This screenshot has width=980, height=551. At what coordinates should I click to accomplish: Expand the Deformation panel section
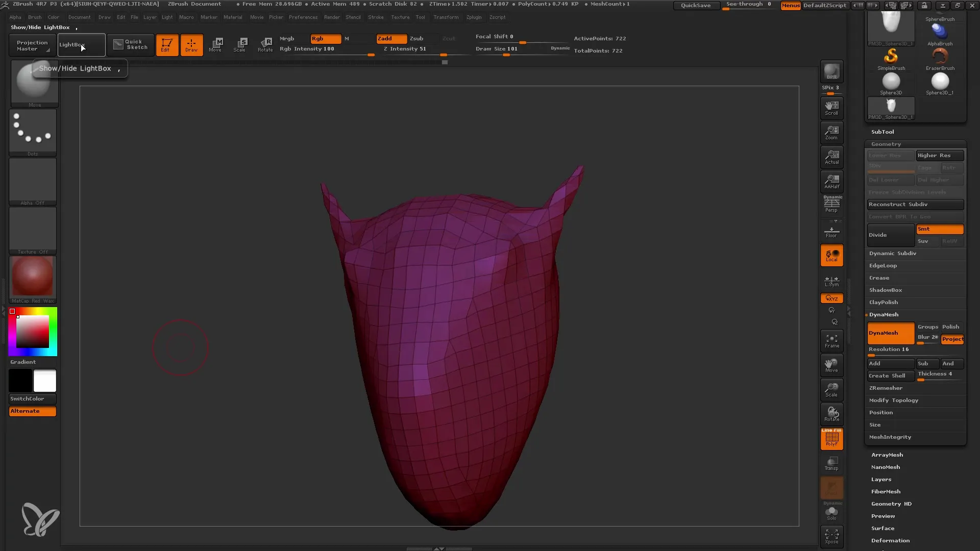tap(890, 540)
